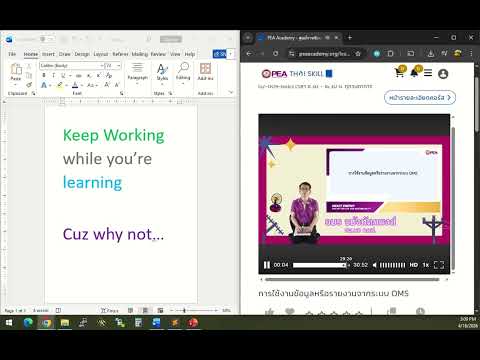This screenshot has height=360, width=480.
Task: Open the site hamburger menu
Action: [428, 73]
